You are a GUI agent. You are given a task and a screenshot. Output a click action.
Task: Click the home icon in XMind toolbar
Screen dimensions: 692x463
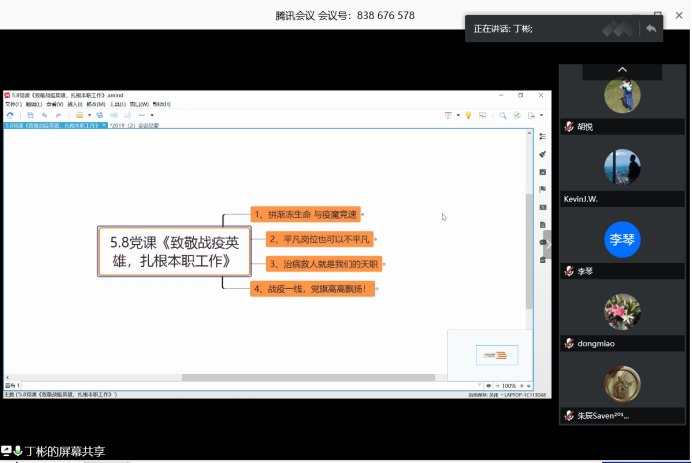point(10,115)
